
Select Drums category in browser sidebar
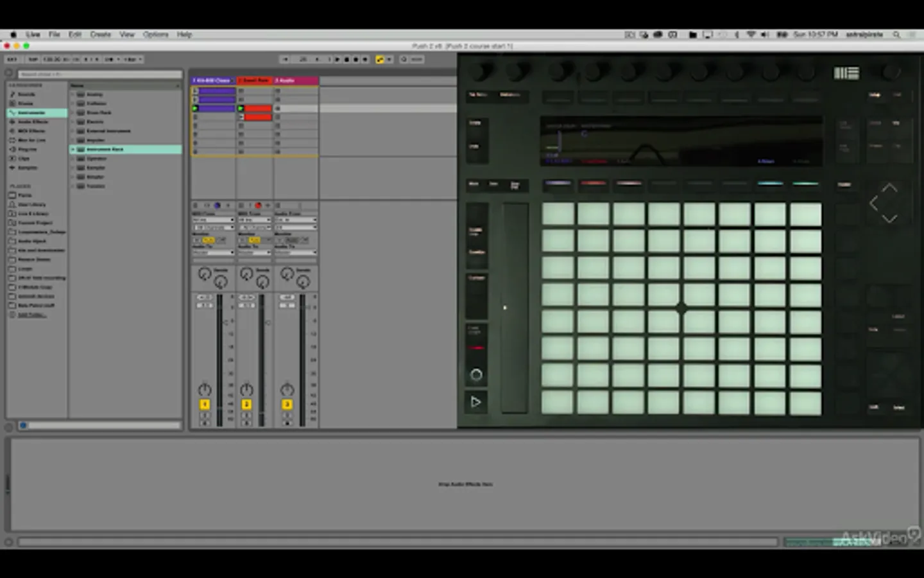pyautogui.click(x=26, y=103)
